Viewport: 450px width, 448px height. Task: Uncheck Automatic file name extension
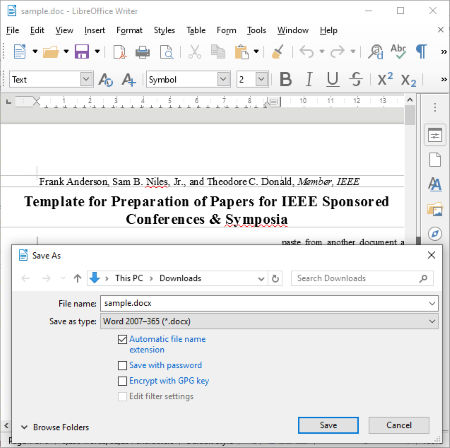122,339
